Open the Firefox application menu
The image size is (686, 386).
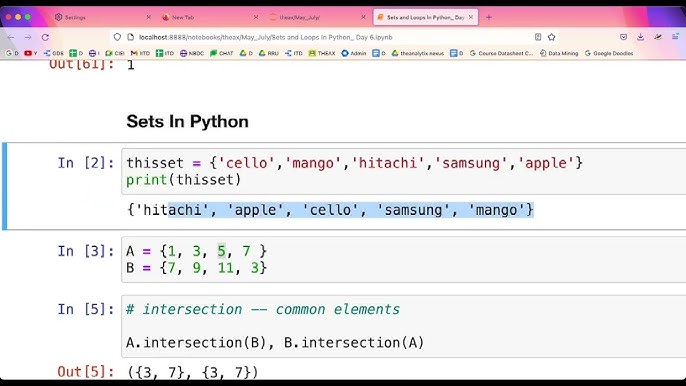click(676, 37)
